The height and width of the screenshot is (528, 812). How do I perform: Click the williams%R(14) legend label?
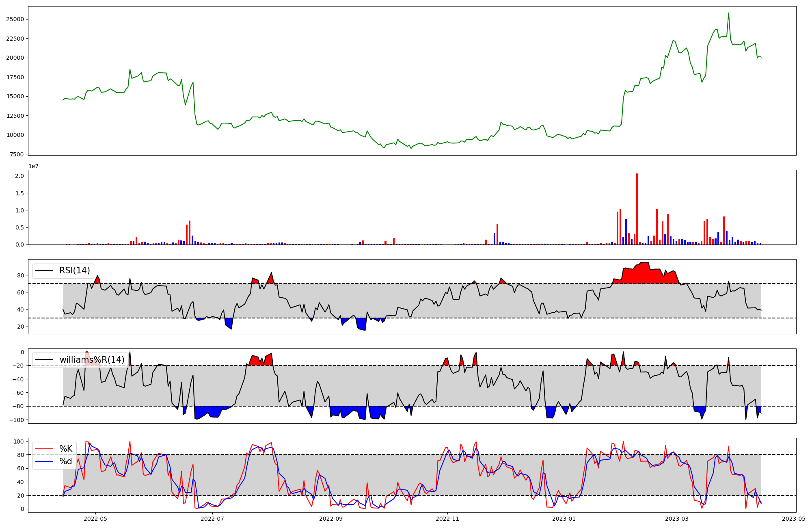(92, 360)
